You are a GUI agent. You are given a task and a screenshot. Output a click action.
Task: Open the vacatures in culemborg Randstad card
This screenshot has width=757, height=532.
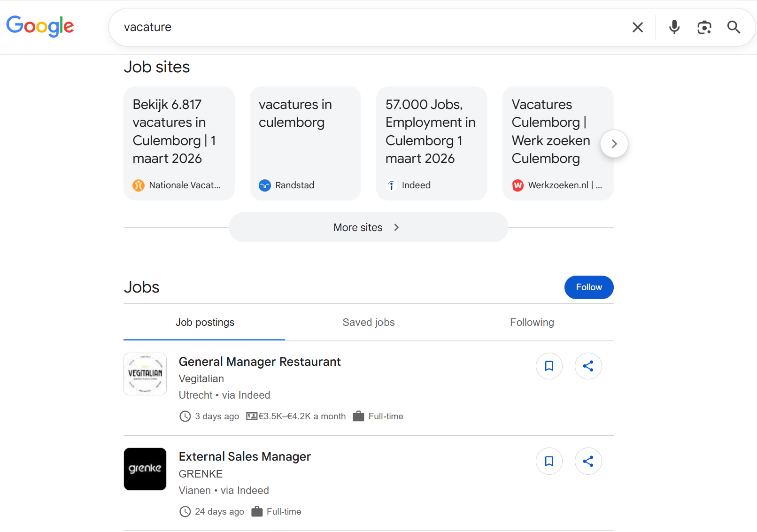coord(305,143)
